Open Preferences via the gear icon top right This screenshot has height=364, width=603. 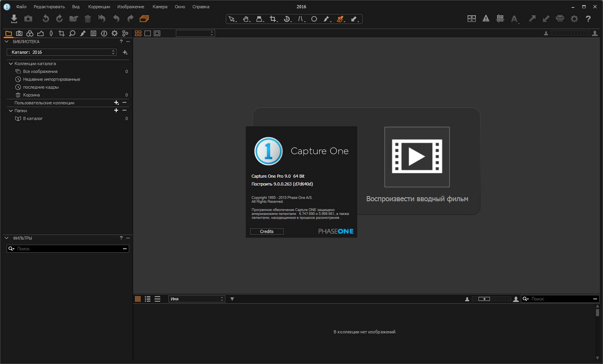point(574,18)
